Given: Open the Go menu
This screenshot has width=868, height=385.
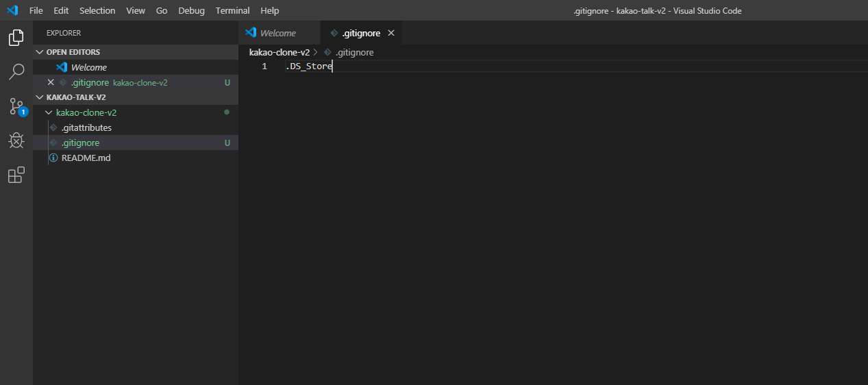Looking at the screenshot, I should click(x=162, y=11).
